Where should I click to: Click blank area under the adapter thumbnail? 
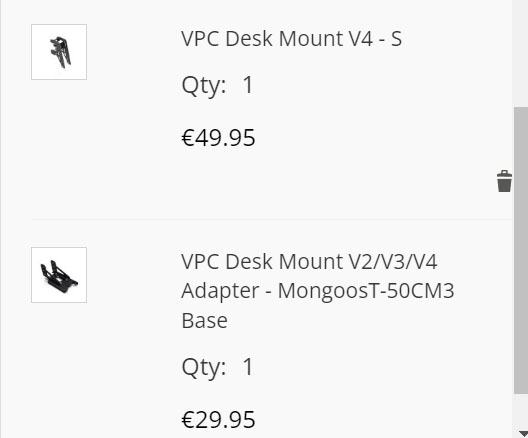pyautogui.click(x=59, y=364)
